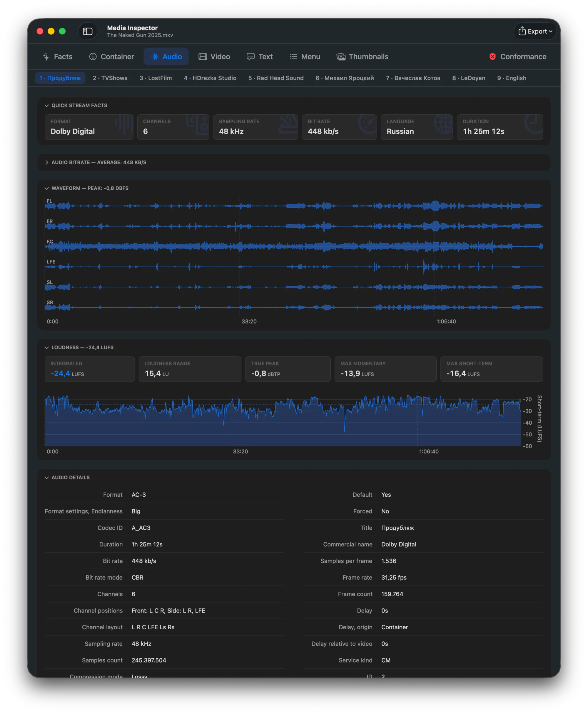The width and height of the screenshot is (588, 714).
Task: Click the red Conformance error icon
Action: coord(492,56)
